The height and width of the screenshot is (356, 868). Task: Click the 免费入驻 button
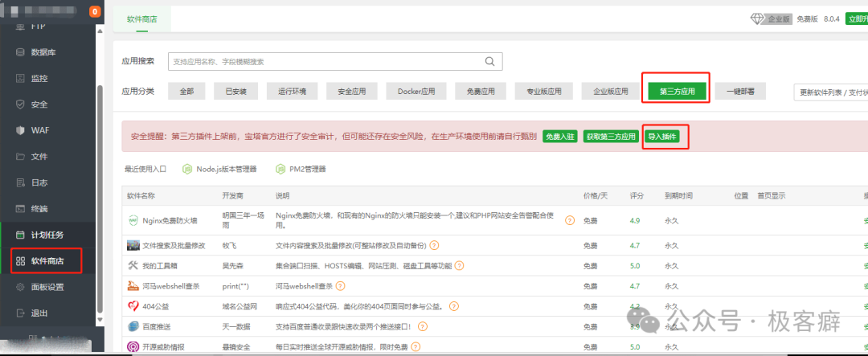coord(559,137)
